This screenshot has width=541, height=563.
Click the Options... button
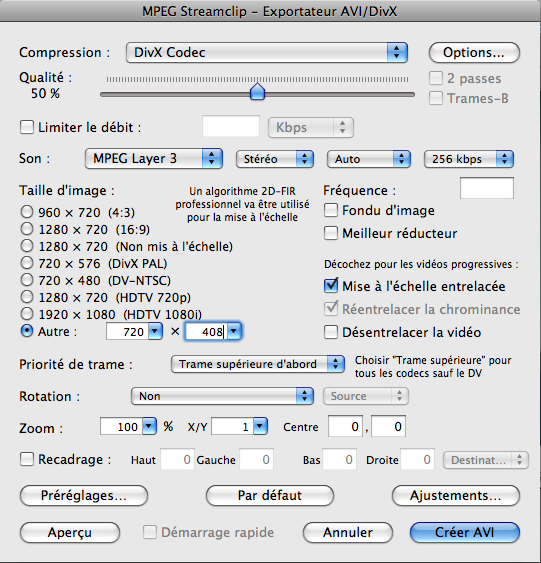(x=474, y=52)
